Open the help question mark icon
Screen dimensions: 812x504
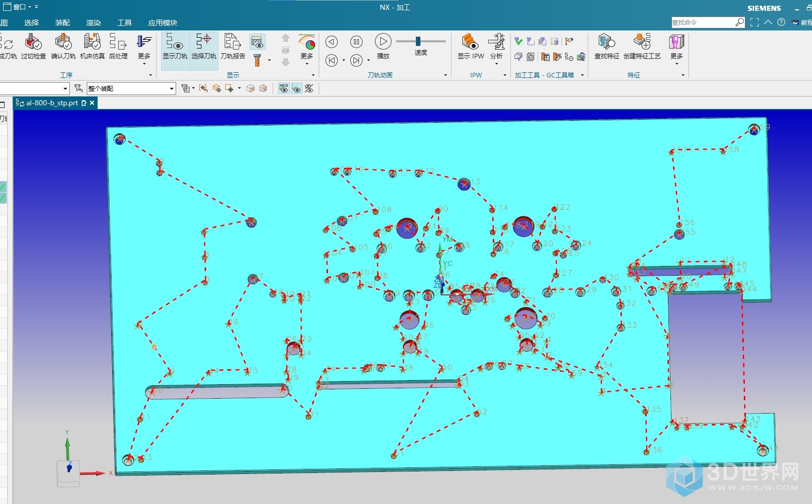click(x=782, y=22)
